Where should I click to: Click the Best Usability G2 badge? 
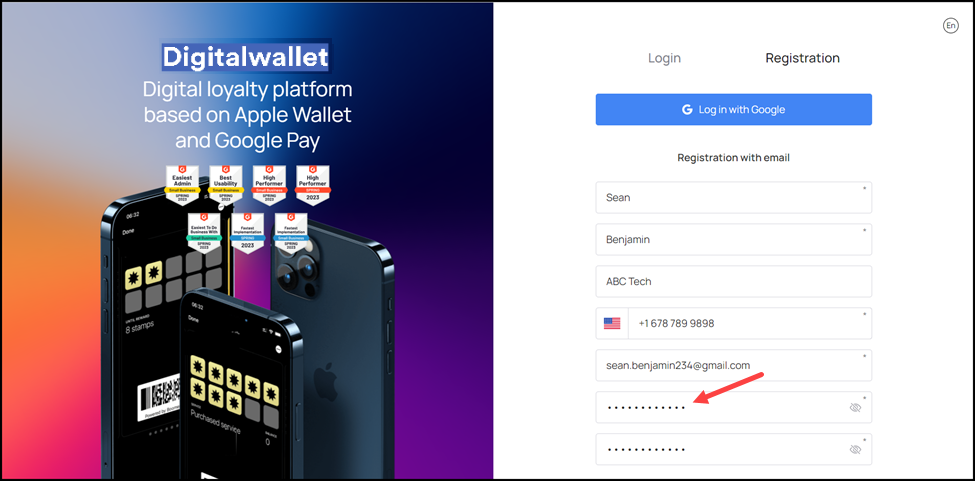tap(226, 185)
